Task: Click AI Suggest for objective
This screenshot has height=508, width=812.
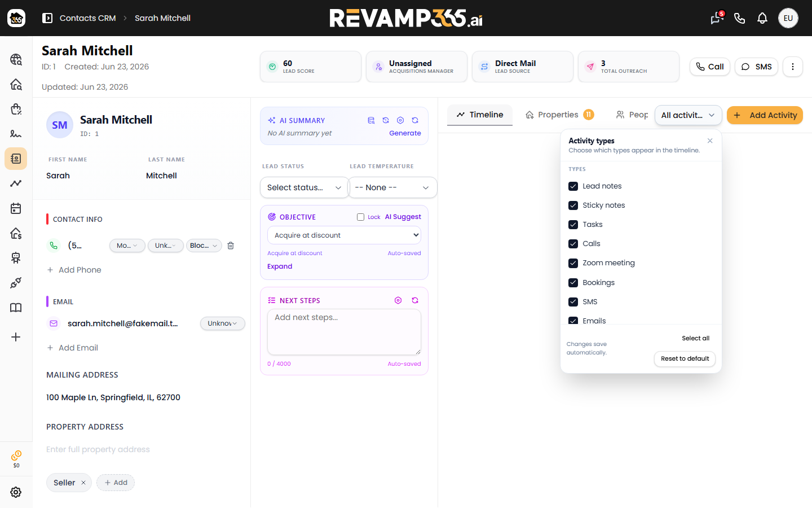Action: click(x=403, y=217)
